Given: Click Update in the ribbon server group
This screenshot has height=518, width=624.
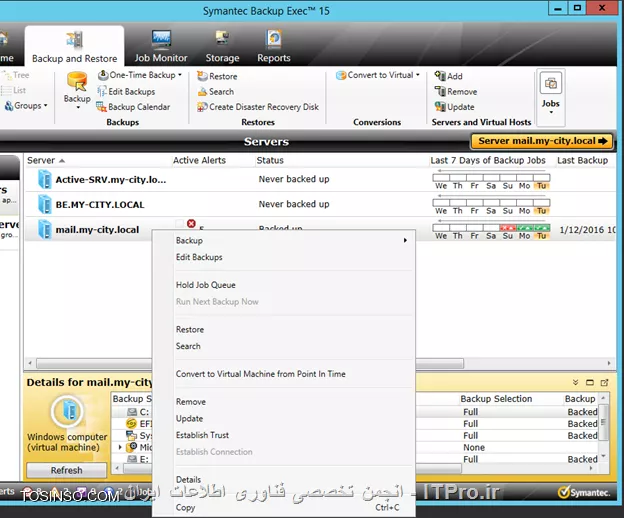Looking at the screenshot, I should 454,107.
